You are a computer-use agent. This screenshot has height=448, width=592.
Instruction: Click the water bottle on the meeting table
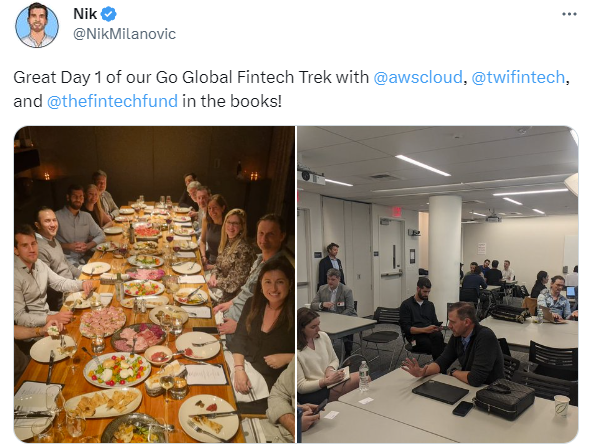[x=364, y=376]
